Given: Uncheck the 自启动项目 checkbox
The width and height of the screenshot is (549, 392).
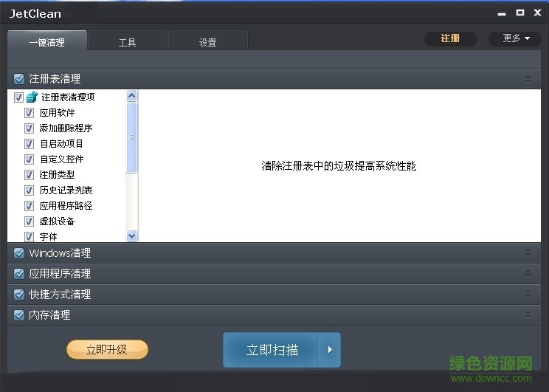Looking at the screenshot, I should click(x=29, y=144).
